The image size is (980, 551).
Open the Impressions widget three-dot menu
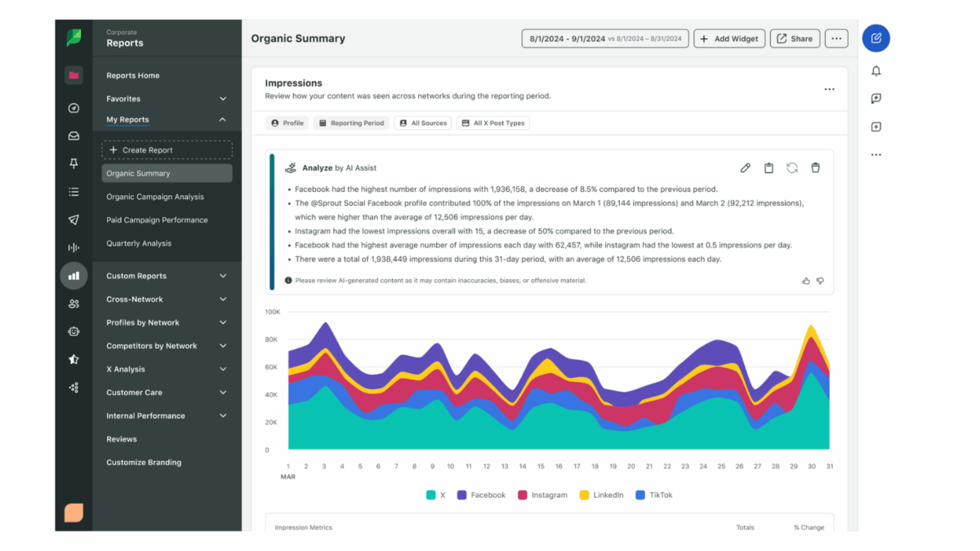[829, 89]
